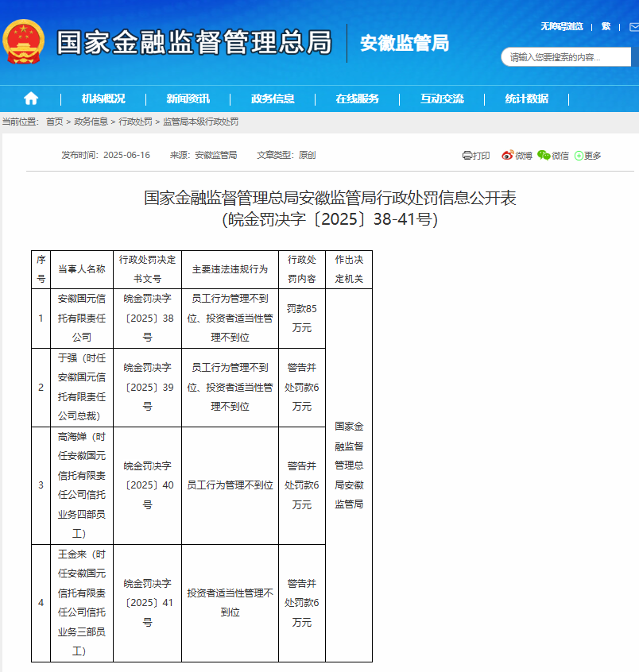Image resolution: width=639 pixels, height=672 pixels.
Task: Switch to traditional Chinese with 繁
Action: point(606,26)
